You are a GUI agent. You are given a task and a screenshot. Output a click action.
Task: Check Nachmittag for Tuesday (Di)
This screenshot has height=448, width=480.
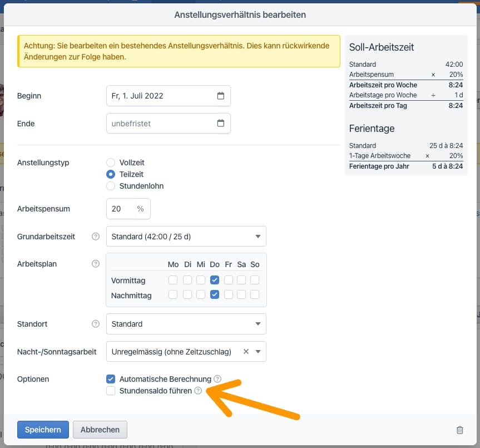click(187, 294)
